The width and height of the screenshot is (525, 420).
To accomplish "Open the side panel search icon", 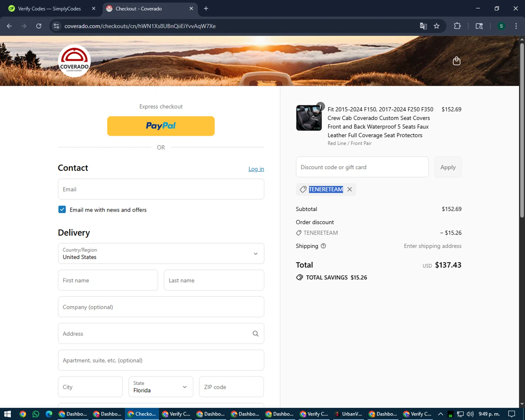I will (x=479, y=26).
